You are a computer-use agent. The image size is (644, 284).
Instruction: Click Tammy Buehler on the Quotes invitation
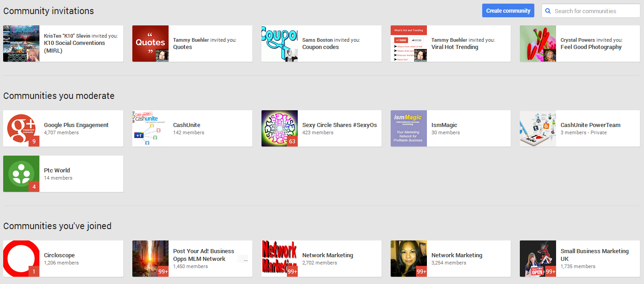pos(191,40)
